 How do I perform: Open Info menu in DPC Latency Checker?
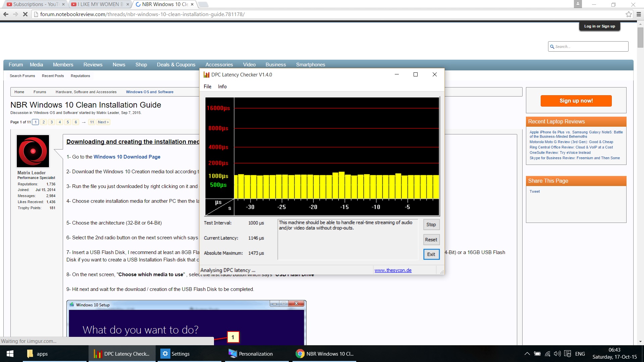[x=222, y=86]
